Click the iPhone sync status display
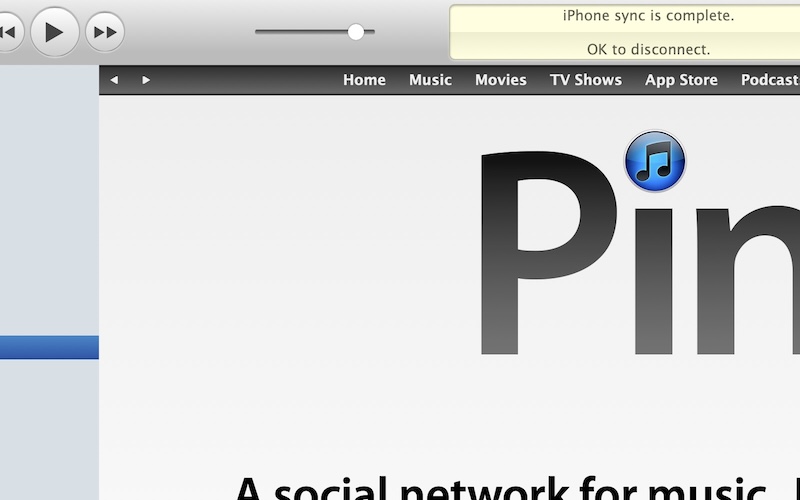800x500 pixels. 625,32
